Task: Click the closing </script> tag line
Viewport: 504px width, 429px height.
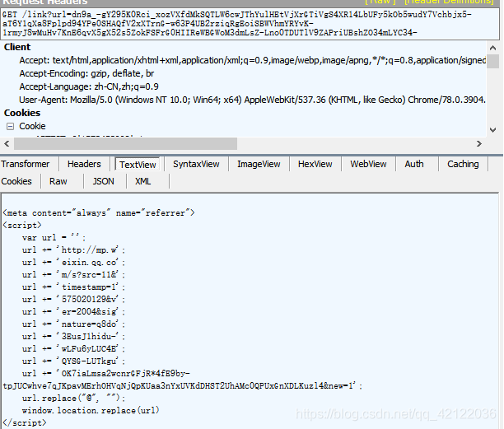Action: pos(25,423)
